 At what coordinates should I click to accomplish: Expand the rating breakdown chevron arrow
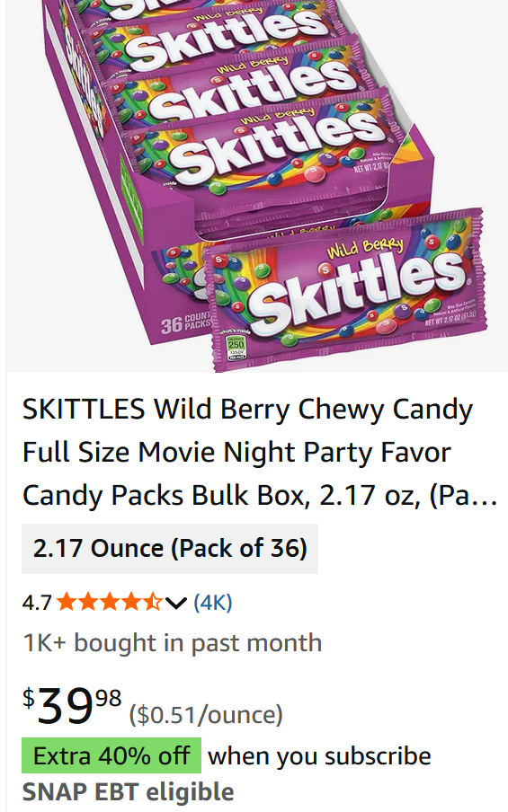click(x=175, y=604)
